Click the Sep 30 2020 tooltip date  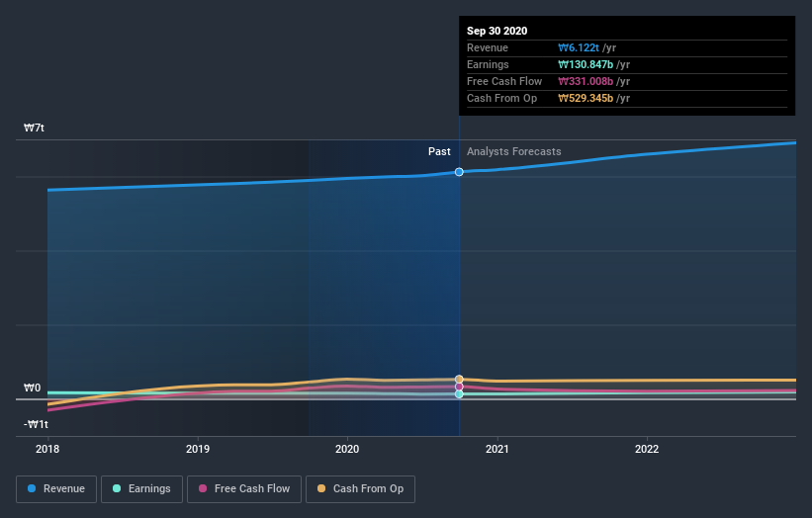pyautogui.click(x=497, y=31)
